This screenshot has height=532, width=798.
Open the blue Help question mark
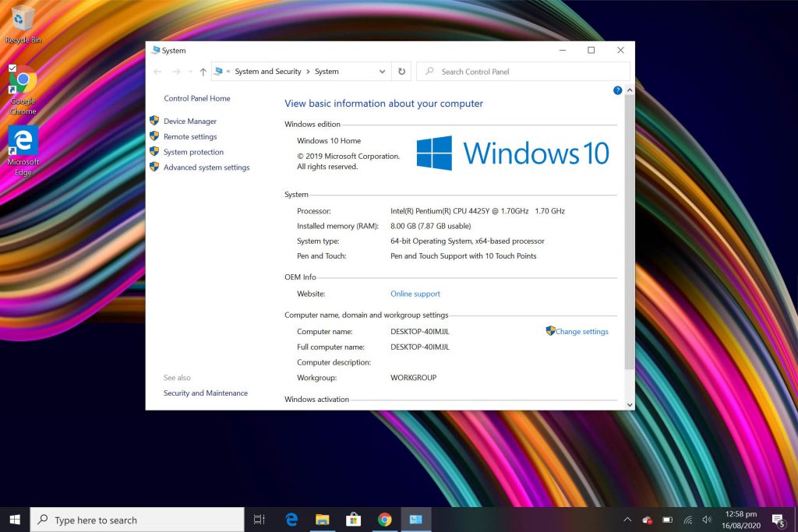617,90
